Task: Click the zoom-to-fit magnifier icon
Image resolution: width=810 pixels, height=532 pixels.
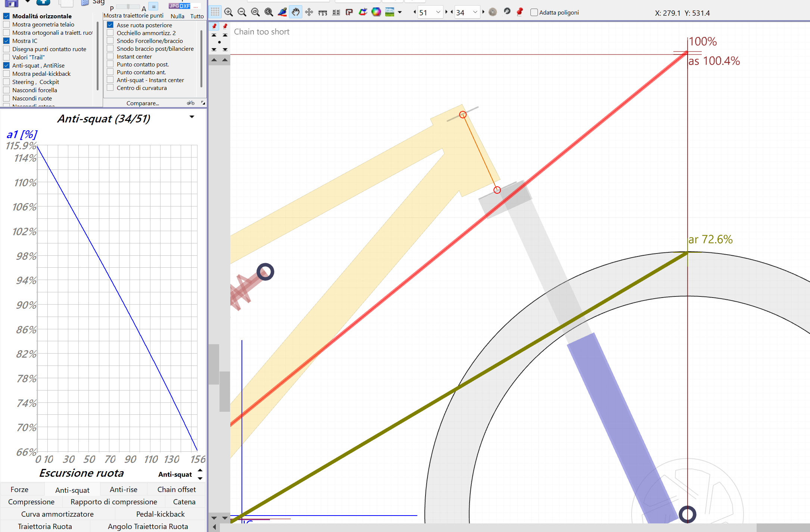Action: click(255, 12)
